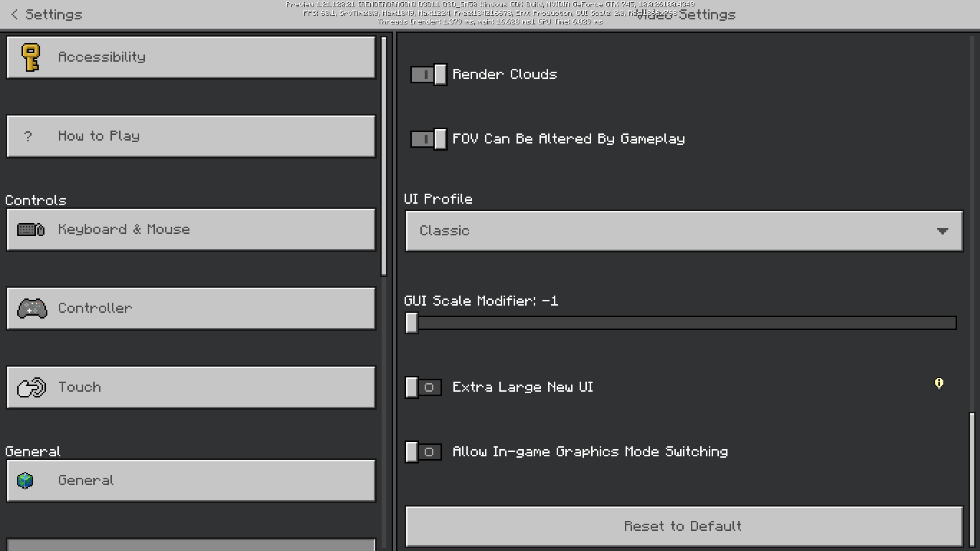This screenshot has width=980, height=551.
Task: Open the UI Profile Classic dropdown
Action: pos(683,231)
